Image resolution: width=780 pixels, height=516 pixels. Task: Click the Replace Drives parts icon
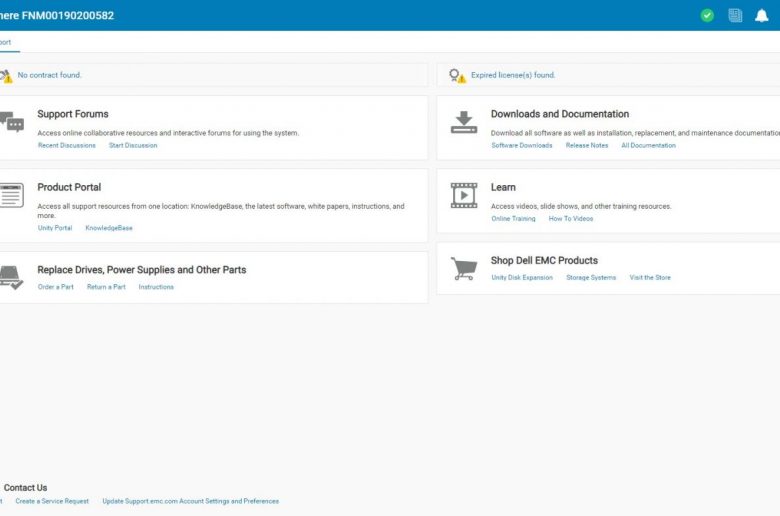(11, 278)
